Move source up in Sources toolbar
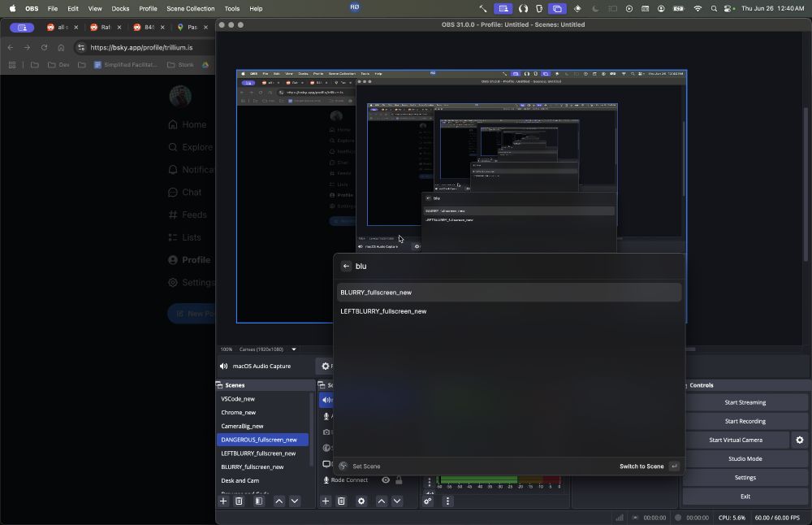The image size is (812, 525). point(382,501)
